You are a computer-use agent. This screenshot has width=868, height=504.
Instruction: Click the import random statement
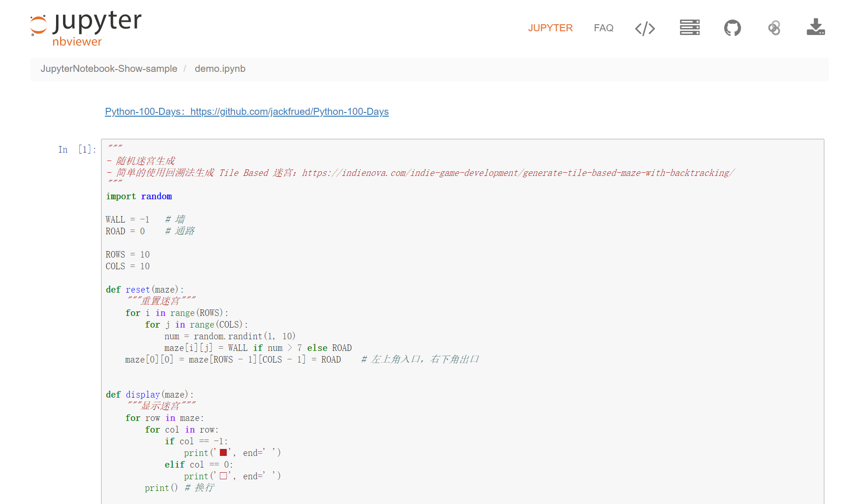coord(139,196)
